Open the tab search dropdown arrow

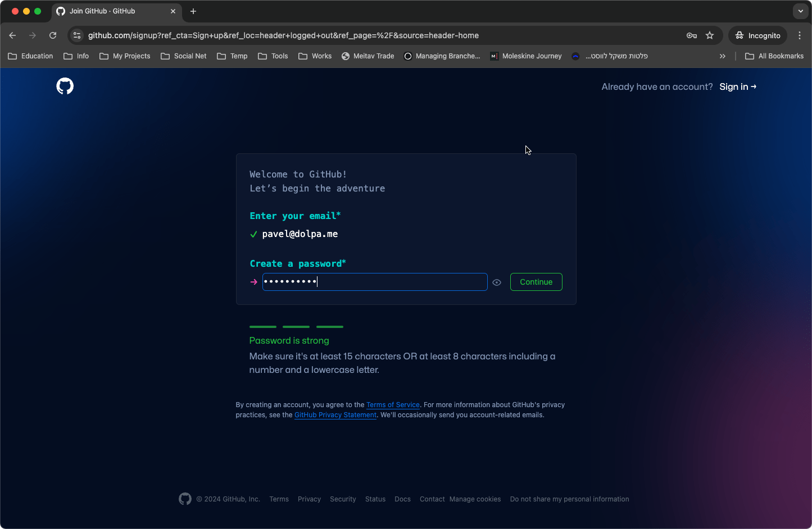click(x=801, y=11)
